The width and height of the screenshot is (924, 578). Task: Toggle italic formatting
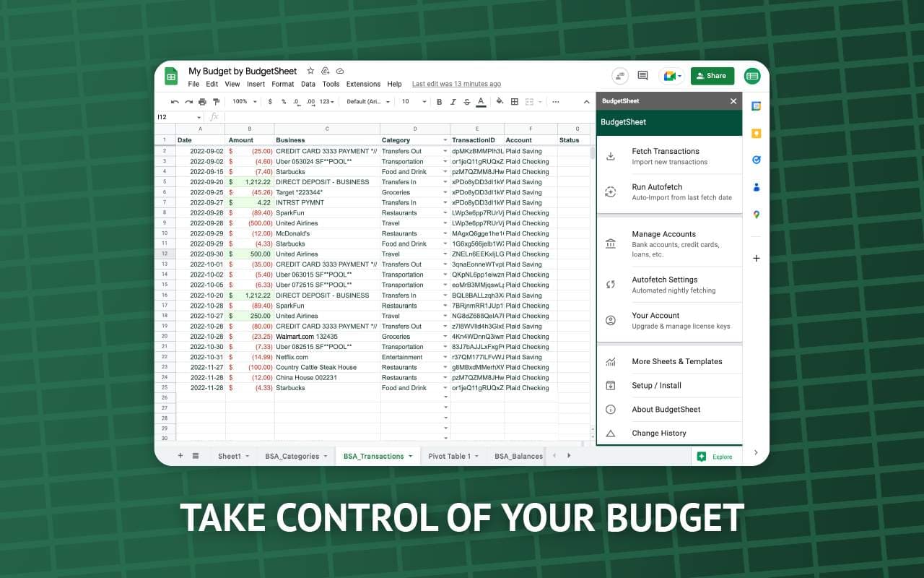tap(453, 102)
